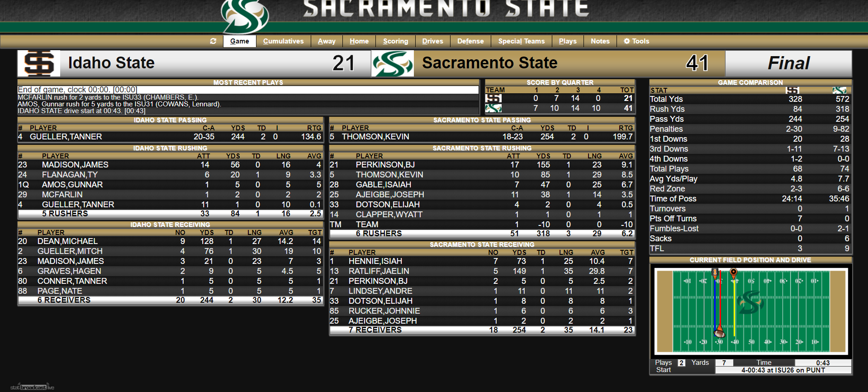This screenshot has height=392, width=868.
Task: Click the Idaho State team logo
Action: pos(39,63)
